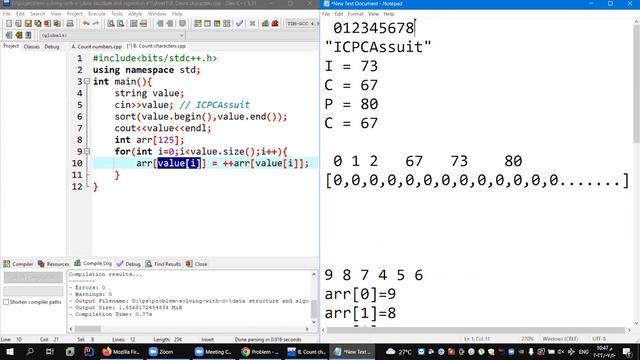
Task: Click the highlighted value[i] on code line 10
Action: click(179, 163)
